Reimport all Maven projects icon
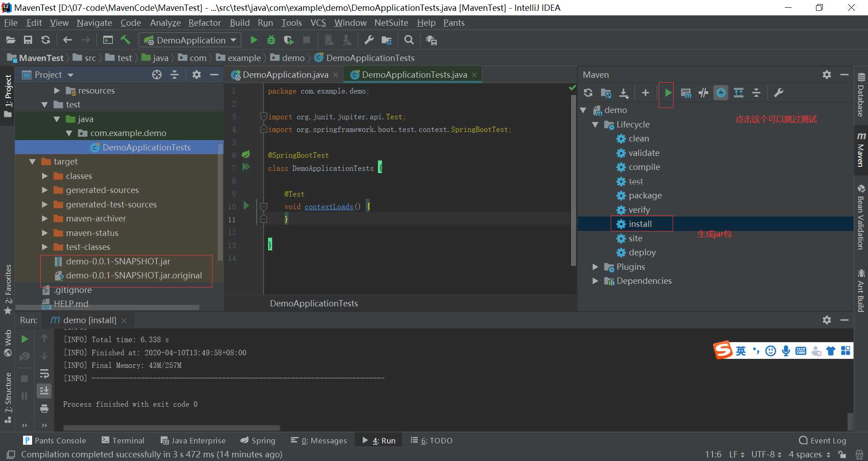Viewport: 868px width, 461px height. click(x=588, y=93)
